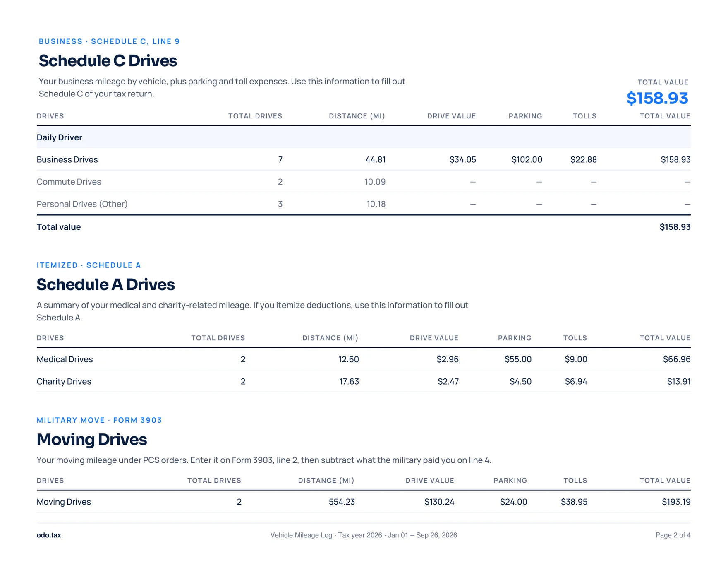Click the Charity Drives drive value $2.47
The height and width of the screenshot is (563, 728).
click(x=448, y=382)
